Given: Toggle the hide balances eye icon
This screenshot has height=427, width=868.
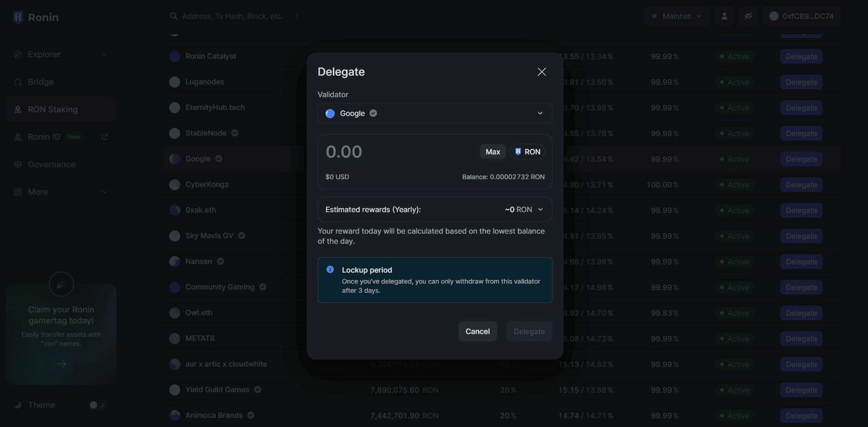Looking at the screenshot, I should [748, 16].
